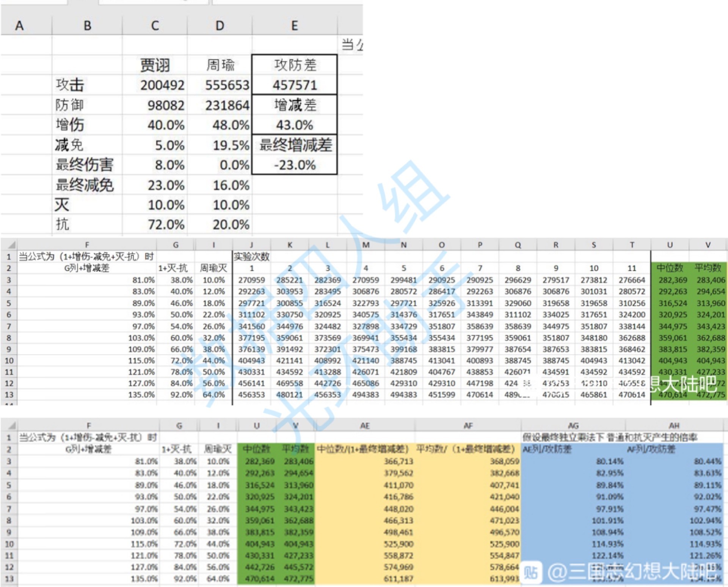Screen dimensions: 728x587
Task: Select column T header
Action: 632,245
